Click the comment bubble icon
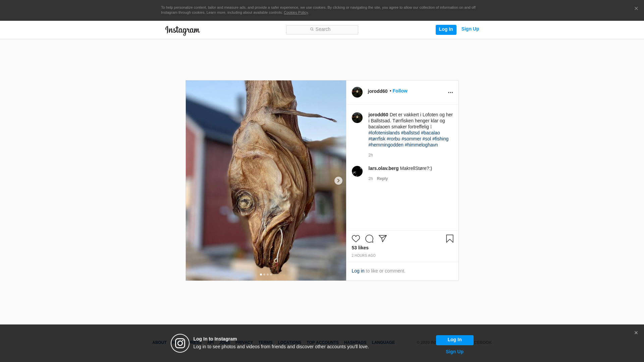 pos(369,239)
